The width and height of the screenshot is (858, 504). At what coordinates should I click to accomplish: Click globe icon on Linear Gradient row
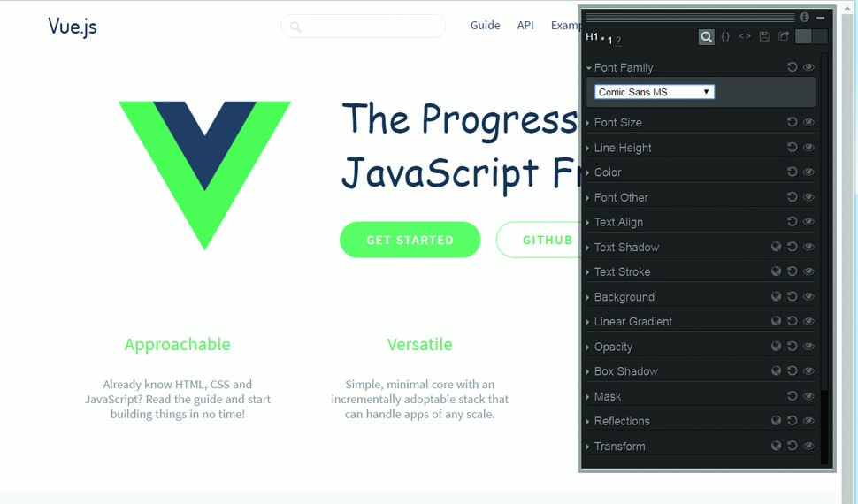point(776,321)
